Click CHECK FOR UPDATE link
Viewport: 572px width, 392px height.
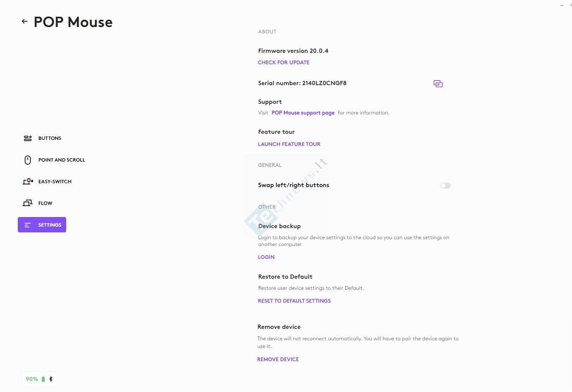284,62
